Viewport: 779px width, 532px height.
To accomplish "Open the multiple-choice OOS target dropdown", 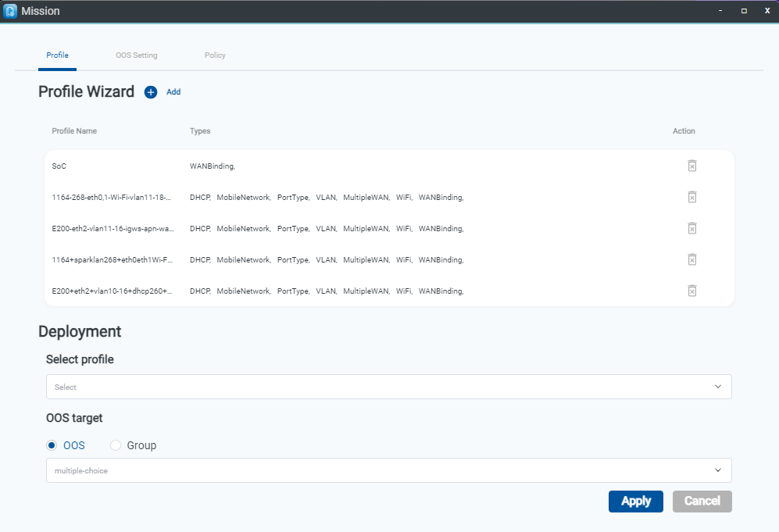I will coord(388,470).
